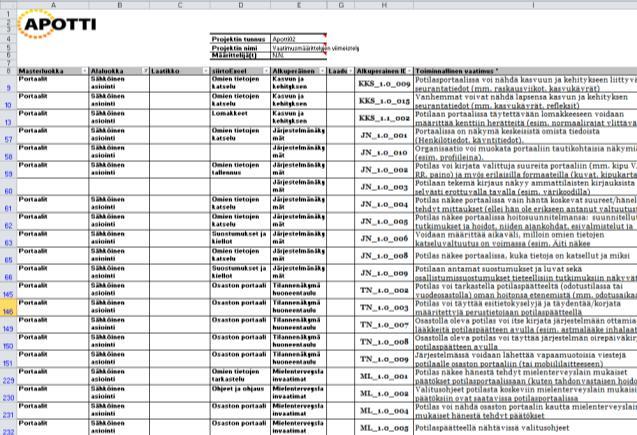Click the Määrittelijä(t) label cell
This screenshot has height=435, width=637.
point(240,56)
